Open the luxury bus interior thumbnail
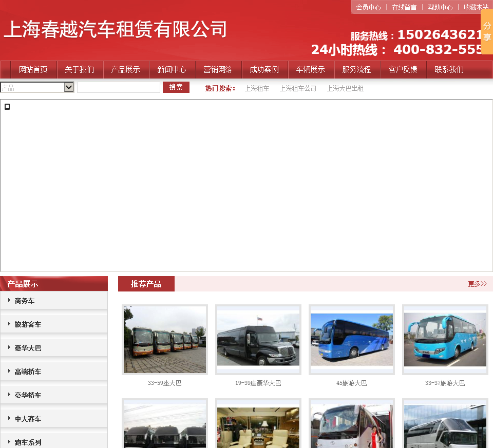The width and height of the screenshot is (493, 448). pyautogui.click(x=258, y=423)
